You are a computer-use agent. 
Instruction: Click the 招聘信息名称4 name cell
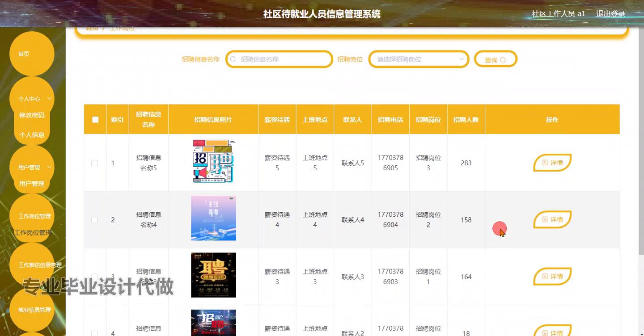pyautogui.click(x=148, y=219)
